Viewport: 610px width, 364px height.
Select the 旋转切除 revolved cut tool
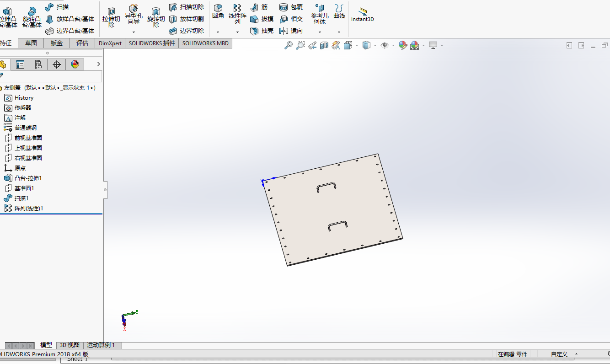click(156, 17)
